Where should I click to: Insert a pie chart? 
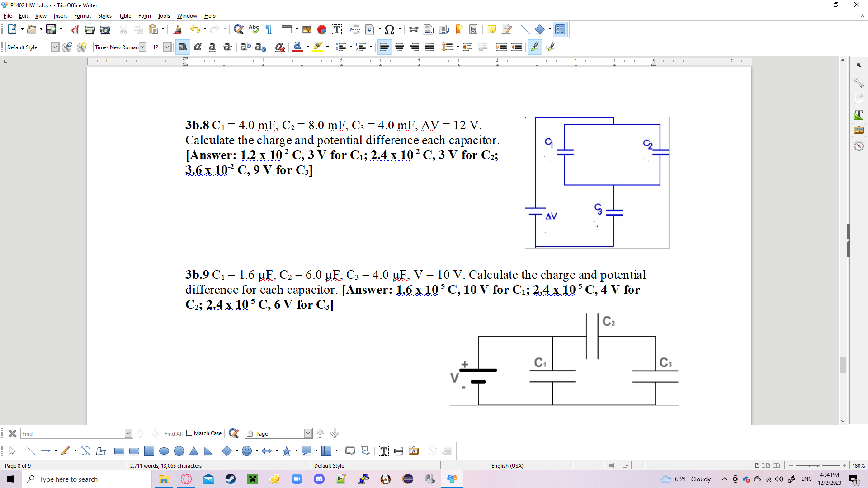coord(322,29)
